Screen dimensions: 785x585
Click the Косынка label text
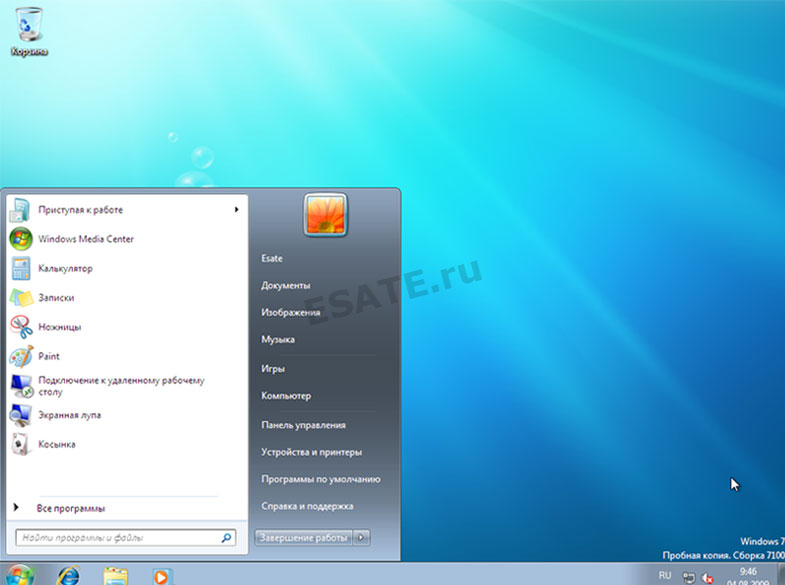57,444
